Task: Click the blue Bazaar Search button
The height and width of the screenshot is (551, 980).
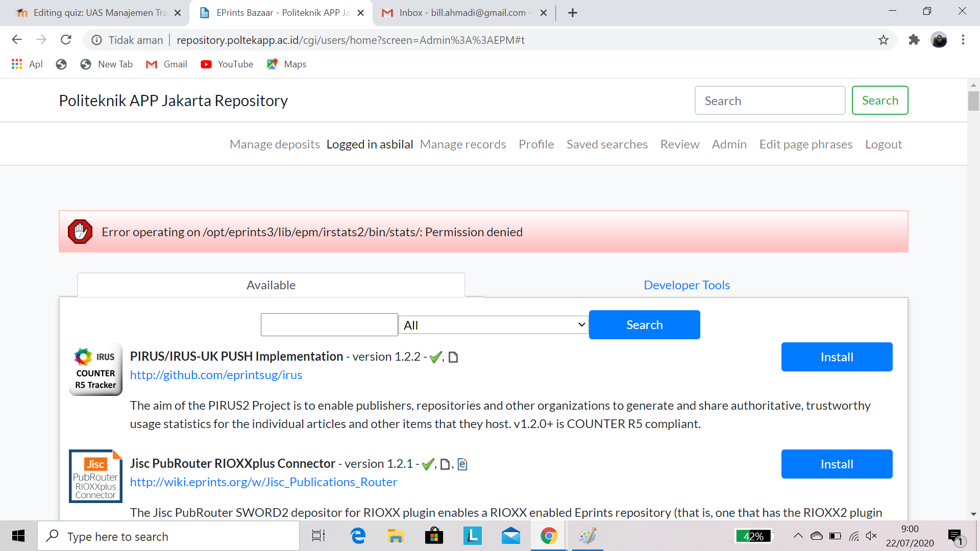Action: click(644, 324)
